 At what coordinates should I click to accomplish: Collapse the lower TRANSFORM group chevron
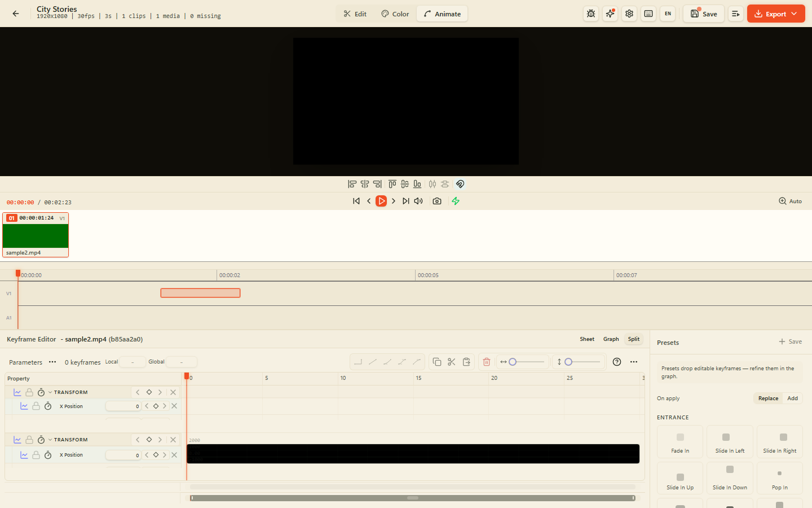click(x=50, y=440)
